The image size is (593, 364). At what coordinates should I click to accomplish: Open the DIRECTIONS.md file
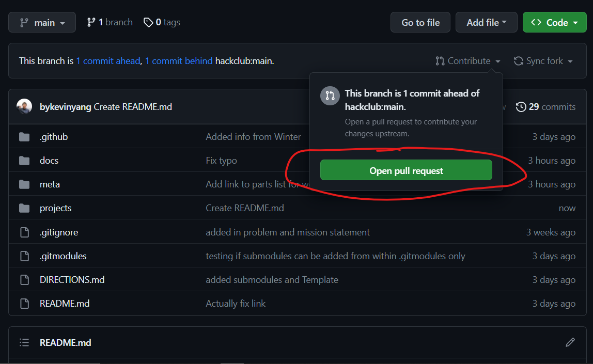[x=72, y=280]
